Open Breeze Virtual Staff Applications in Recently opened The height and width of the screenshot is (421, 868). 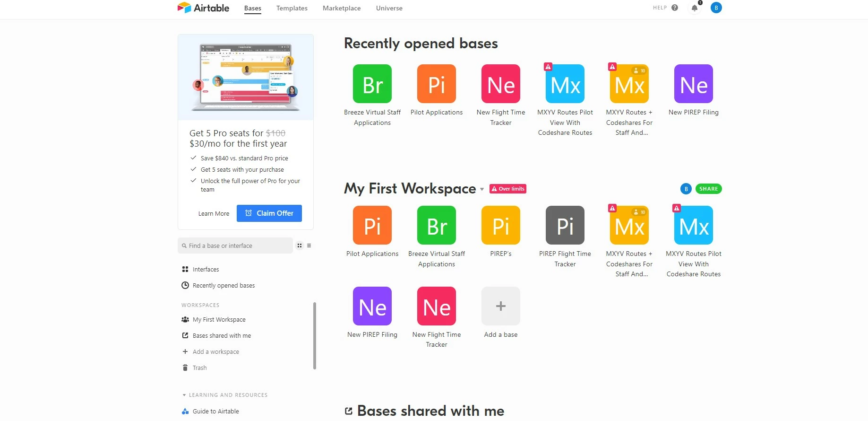[x=372, y=84]
